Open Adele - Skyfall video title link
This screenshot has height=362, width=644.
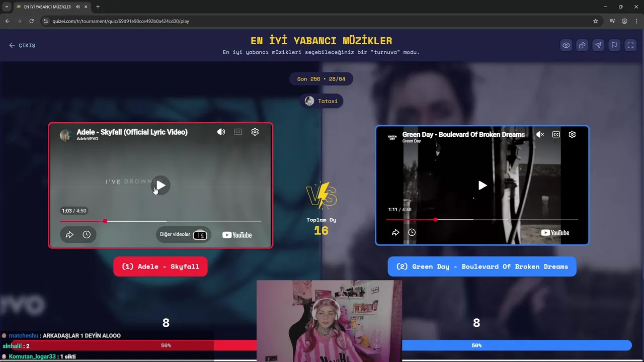(132, 132)
